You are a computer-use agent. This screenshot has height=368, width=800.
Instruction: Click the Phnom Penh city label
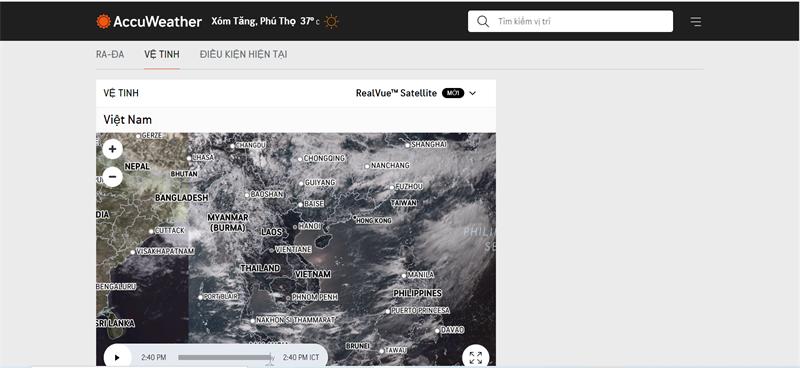[x=314, y=297]
